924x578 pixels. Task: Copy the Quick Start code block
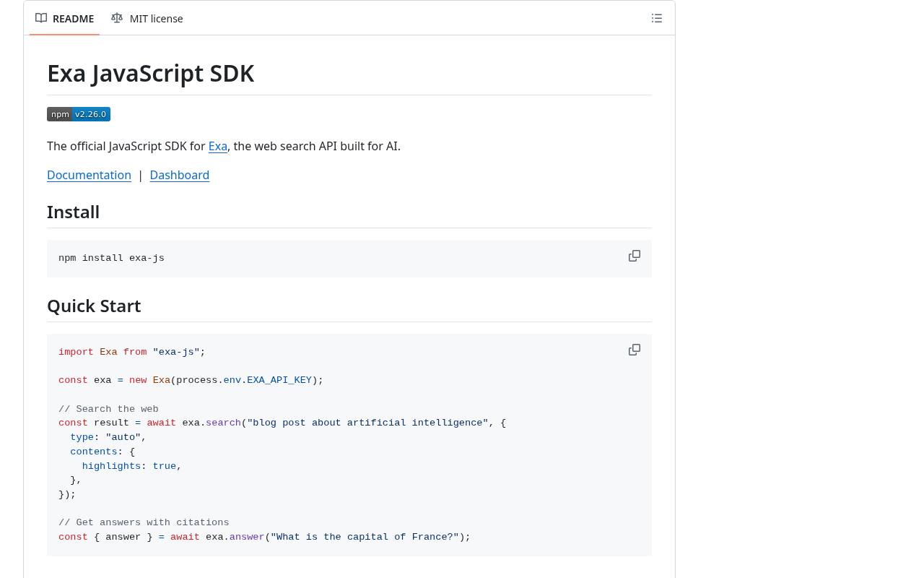pyautogui.click(x=635, y=350)
